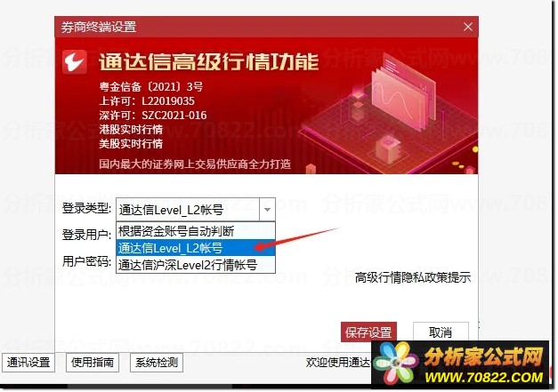
Task: Click 保存设置 button
Action: pos(368,332)
